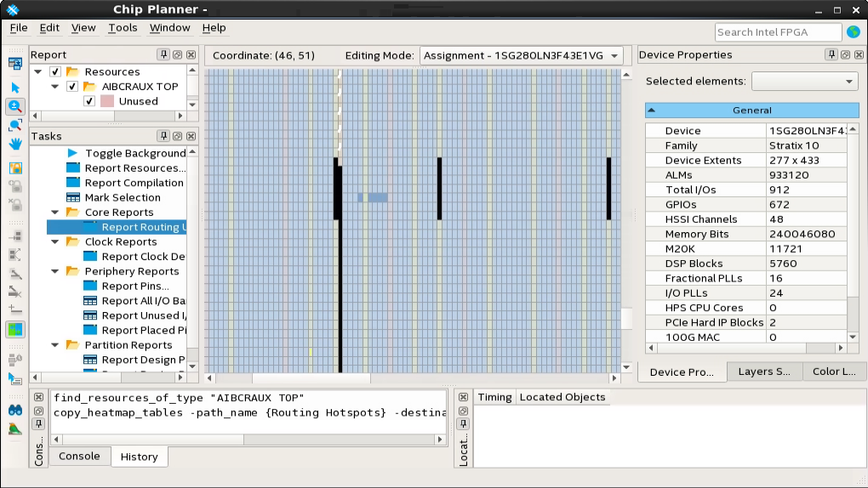Collapse the Resources tree node

tap(37, 71)
